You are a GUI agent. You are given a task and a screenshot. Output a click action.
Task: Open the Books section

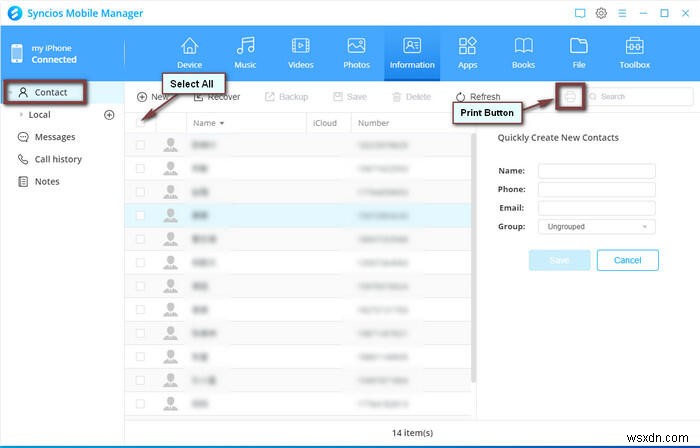[523, 53]
